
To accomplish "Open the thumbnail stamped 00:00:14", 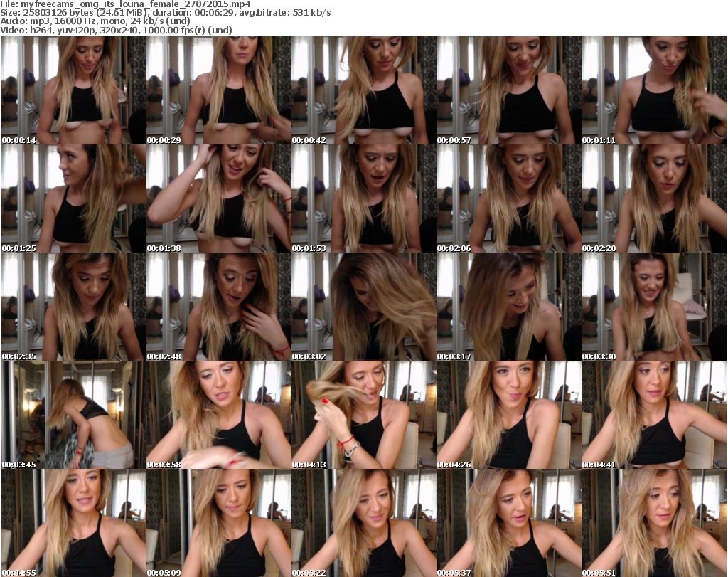I will [x=74, y=90].
